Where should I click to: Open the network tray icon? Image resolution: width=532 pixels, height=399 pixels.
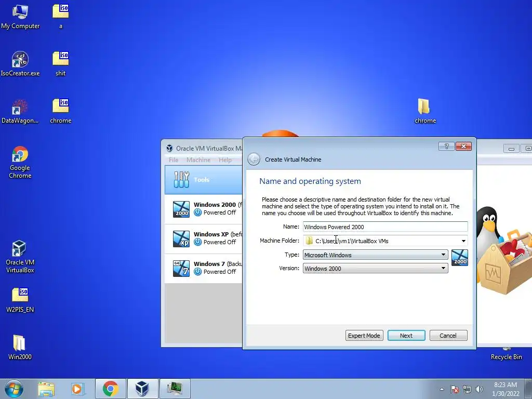467,389
